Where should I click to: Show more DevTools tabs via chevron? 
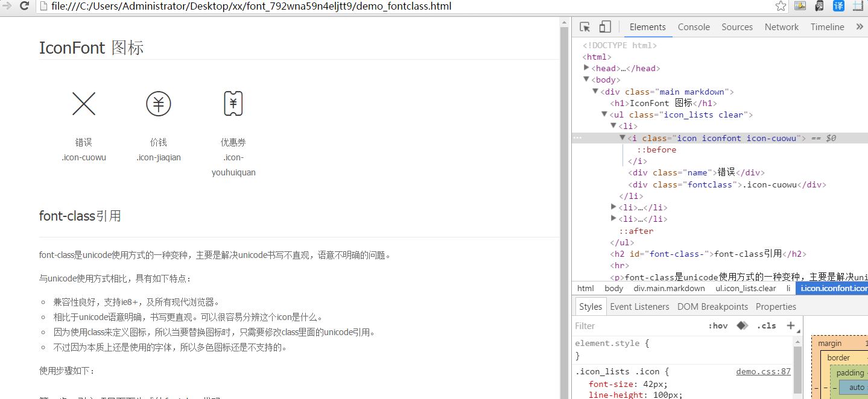tap(860, 27)
